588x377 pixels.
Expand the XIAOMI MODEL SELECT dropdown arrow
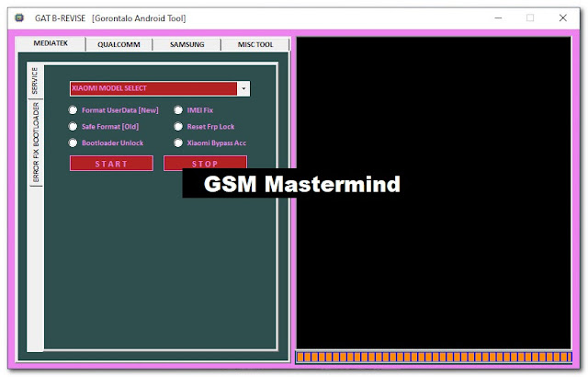point(243,88)
